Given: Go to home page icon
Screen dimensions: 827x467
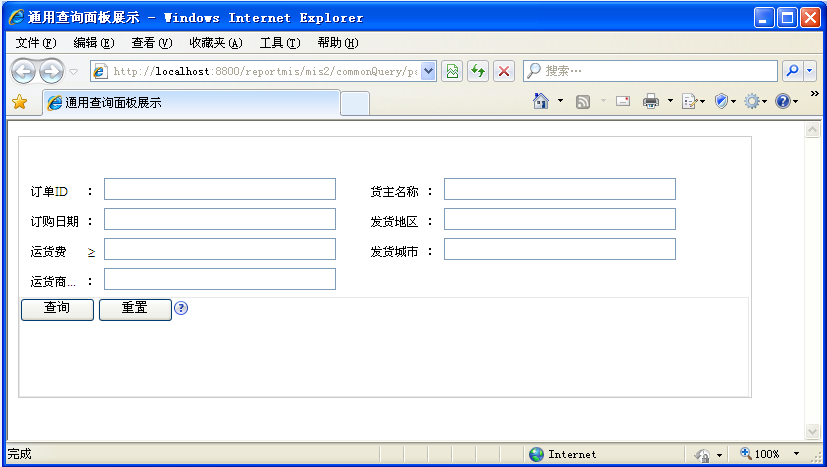Looking at the screenshot, I should pyautogui.click(x=541, y=101).
